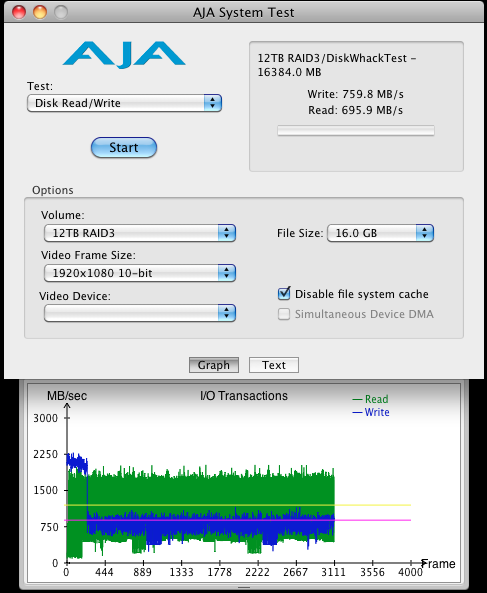Open the File Size dropdown
The height and width of the screenshot is (593, 487).
(x=380, y=233)
